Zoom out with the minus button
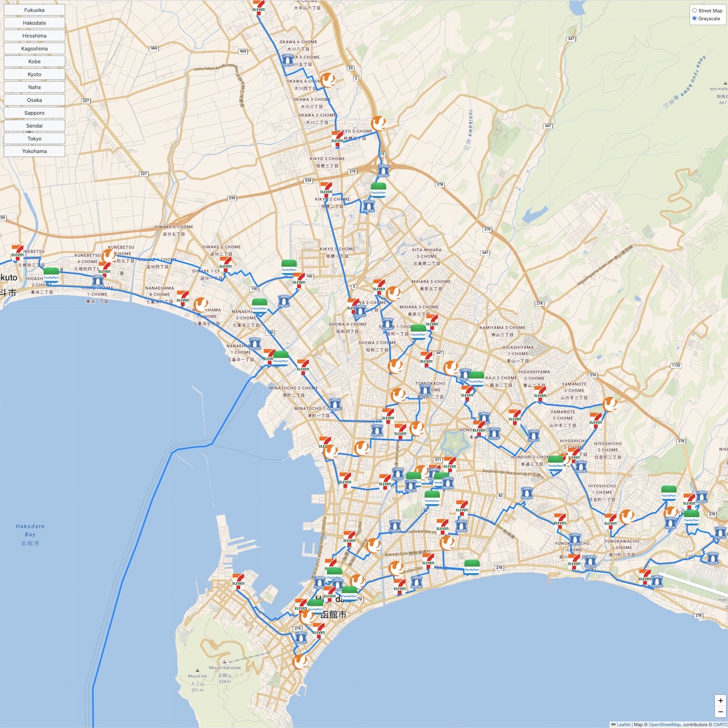Screen dimensions: 728x728 coord(720,712)
